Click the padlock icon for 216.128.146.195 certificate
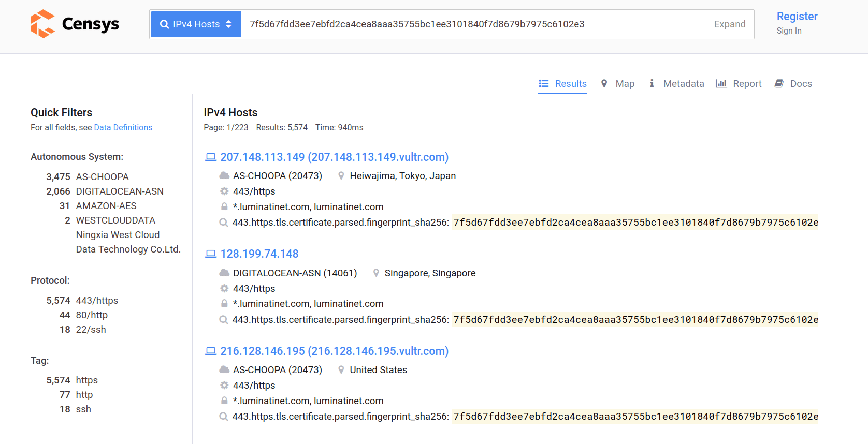This screenshot has height=444, width=868. coord(224,401)
